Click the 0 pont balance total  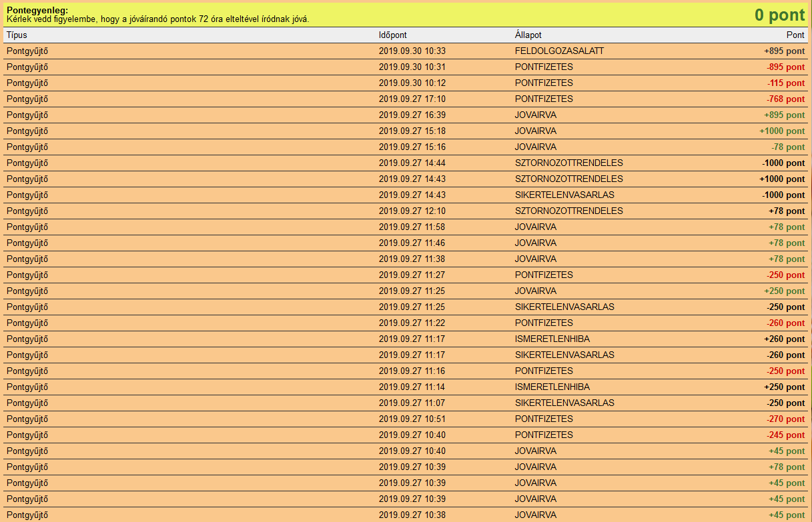pos(779,15)
